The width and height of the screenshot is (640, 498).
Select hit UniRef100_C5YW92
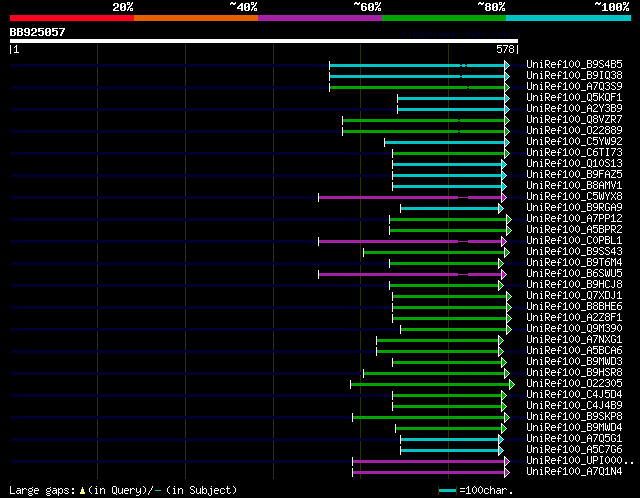point(574,142)
